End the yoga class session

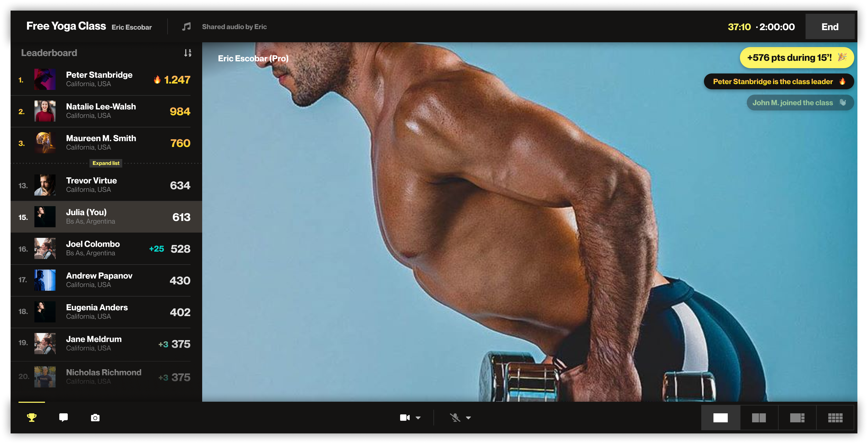click(830, 27)
